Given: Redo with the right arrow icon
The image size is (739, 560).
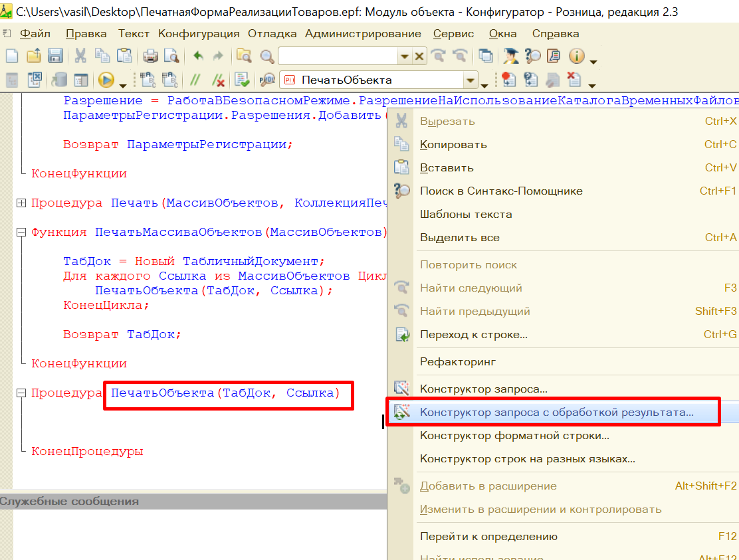Looking at the screenshot, I should [x=218, y=56].
